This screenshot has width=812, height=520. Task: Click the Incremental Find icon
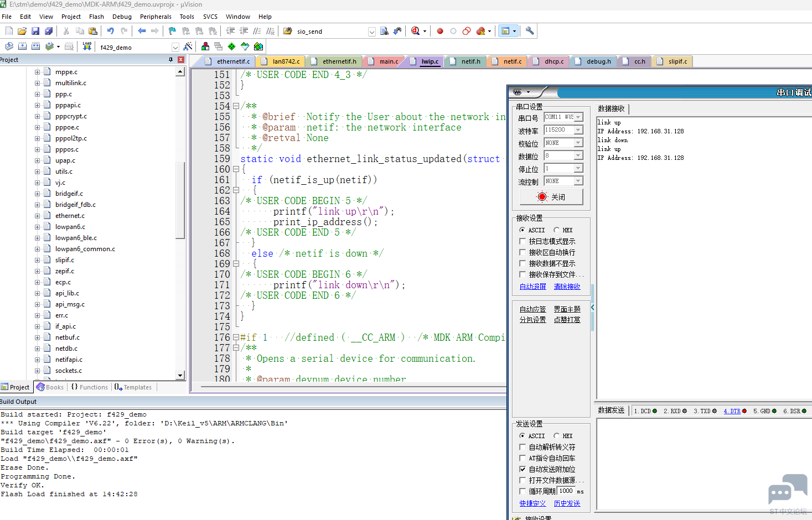pyautogui.click(x=397, y=31)
